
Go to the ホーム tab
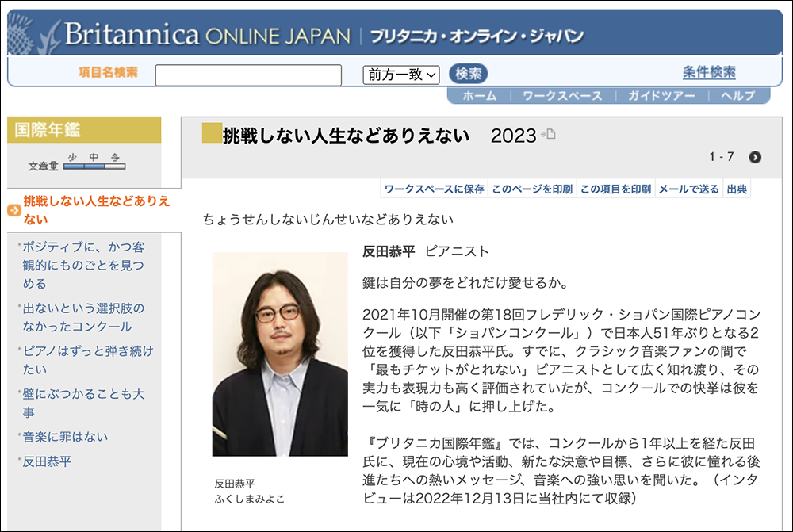(479, 96)
